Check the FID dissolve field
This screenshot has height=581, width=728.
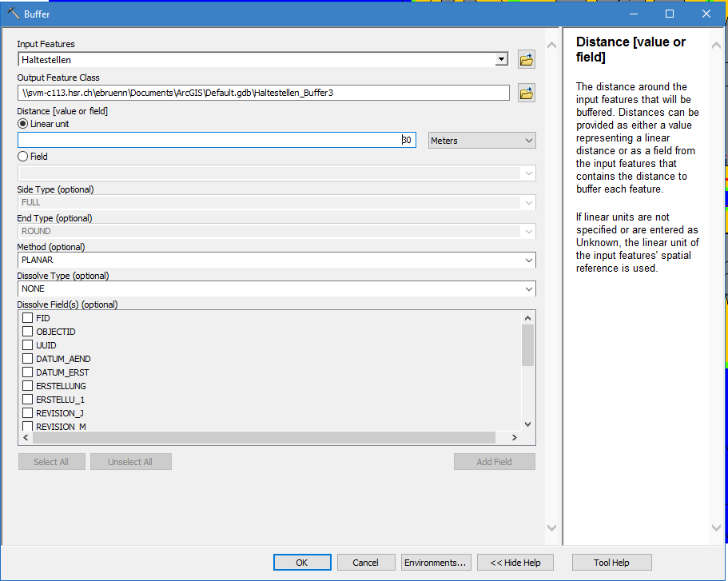28,318
